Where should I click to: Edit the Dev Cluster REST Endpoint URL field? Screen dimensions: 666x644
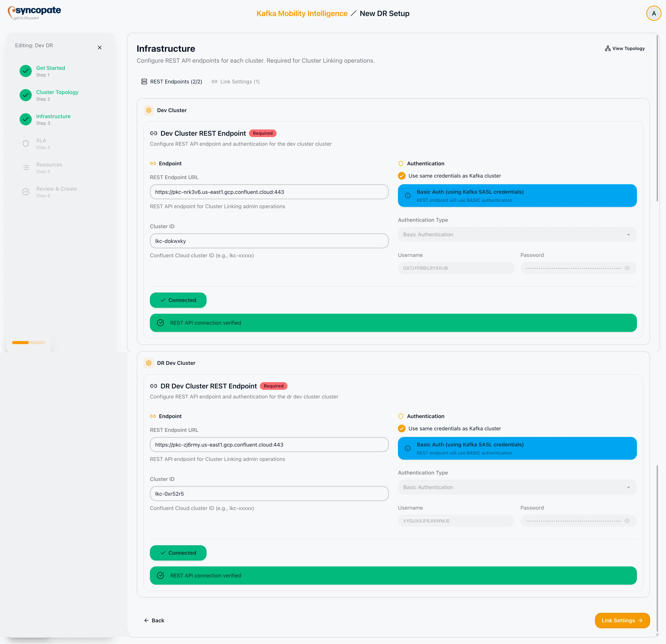(269, 192)
